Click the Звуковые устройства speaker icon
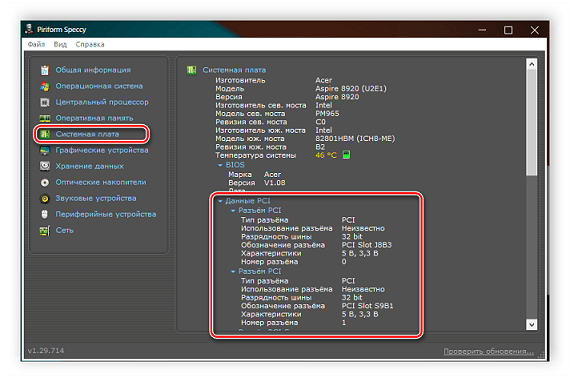 [x=45, y=198]
